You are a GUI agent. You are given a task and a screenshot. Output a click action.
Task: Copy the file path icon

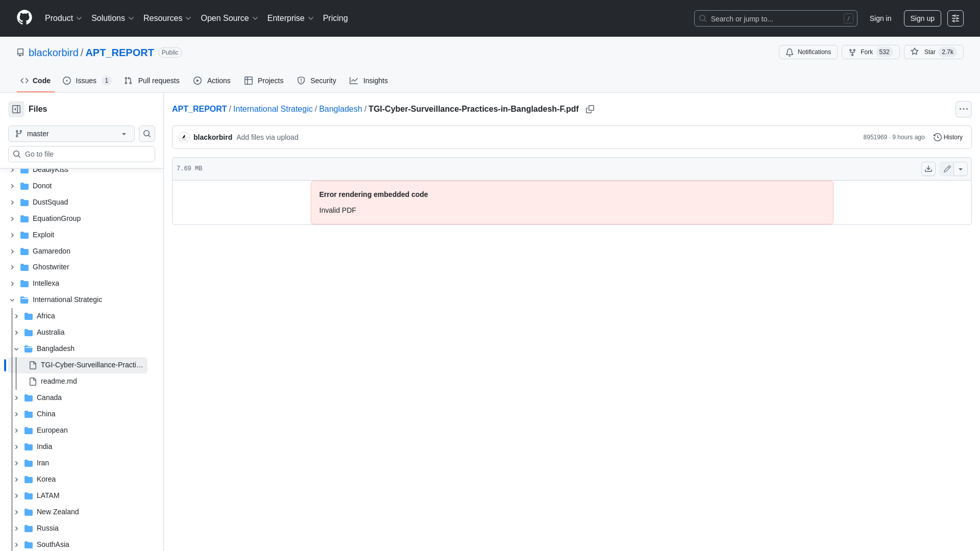click(x=590, y=109)
